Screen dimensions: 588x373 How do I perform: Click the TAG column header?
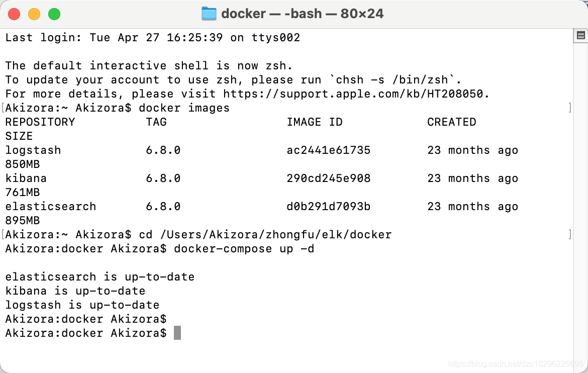point(156,122)
